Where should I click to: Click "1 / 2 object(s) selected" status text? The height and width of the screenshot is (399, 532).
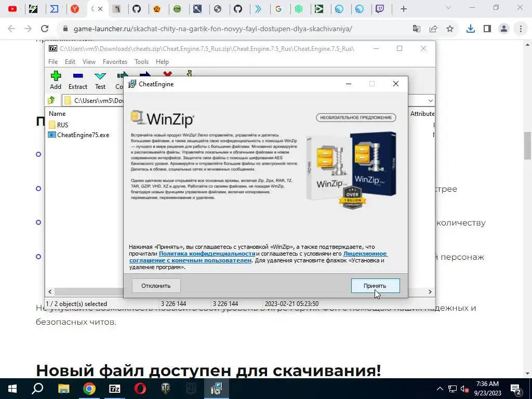(76, 303)
